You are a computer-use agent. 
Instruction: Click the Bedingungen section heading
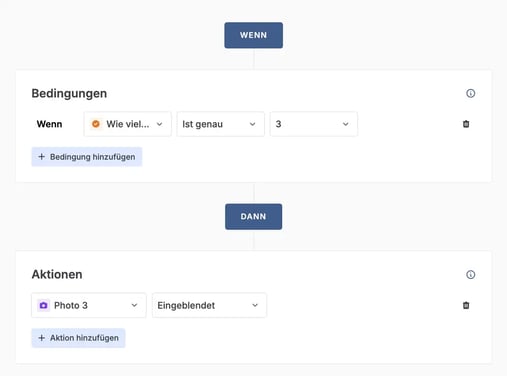click(69, 94)
